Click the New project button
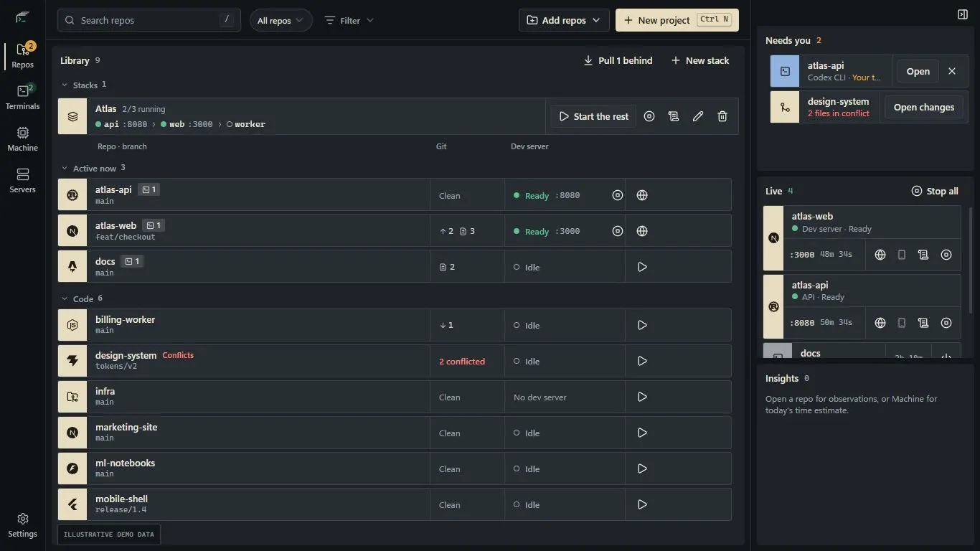The width and height of the screenshot is (980, 551). pyautogui.click(x=677, y=20)
